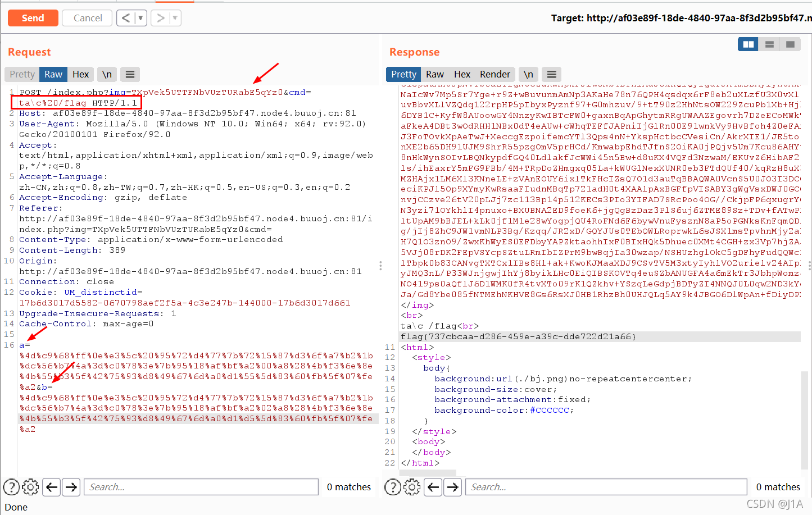Open help for Request search bar

(x=11, y=487)
